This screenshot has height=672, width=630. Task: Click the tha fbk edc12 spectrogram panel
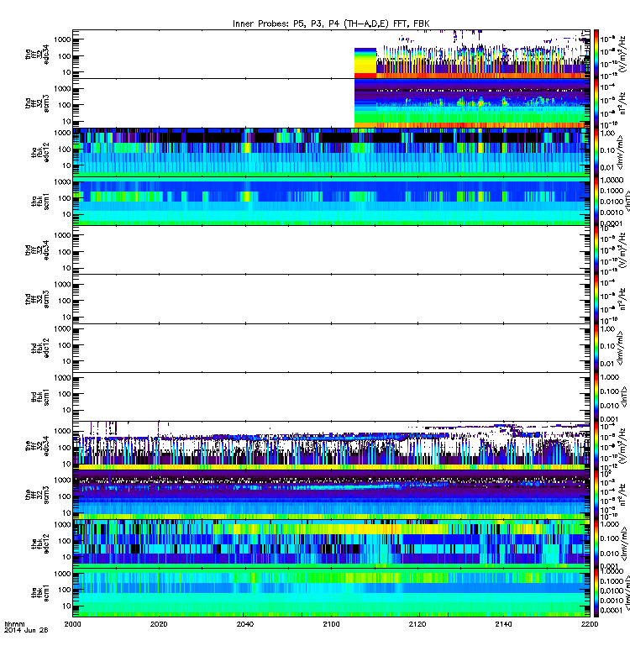(x=331, y=152)
